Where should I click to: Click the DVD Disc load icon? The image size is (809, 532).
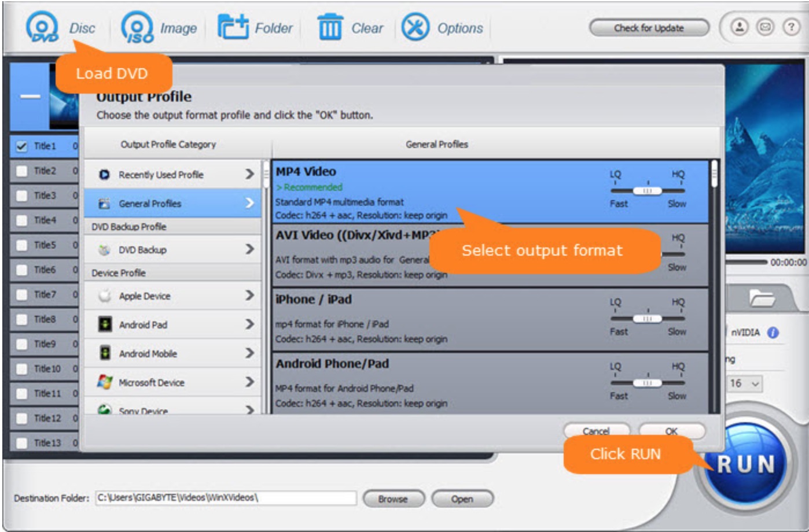42,29
